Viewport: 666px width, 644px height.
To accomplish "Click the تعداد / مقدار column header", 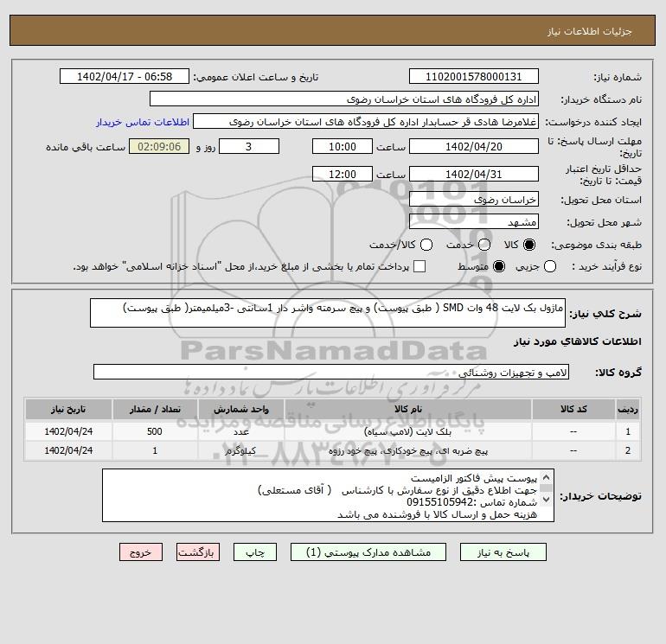I will click(x=155, y=409).
